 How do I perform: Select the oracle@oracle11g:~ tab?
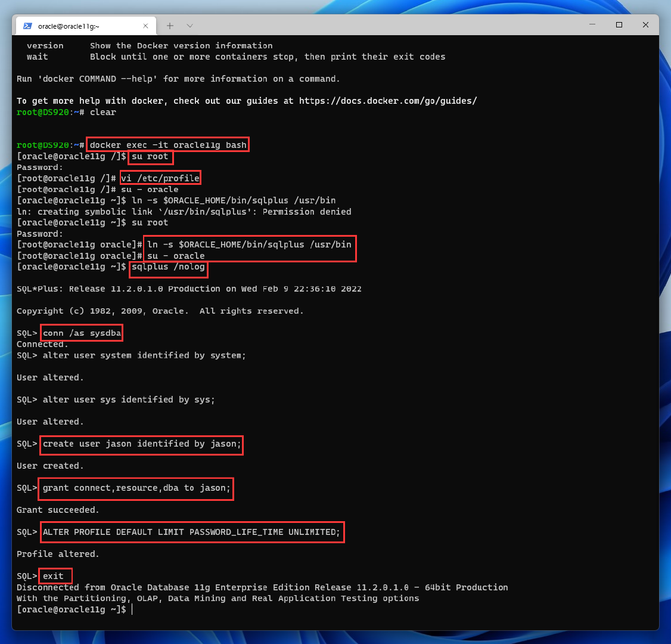point(86,26)
